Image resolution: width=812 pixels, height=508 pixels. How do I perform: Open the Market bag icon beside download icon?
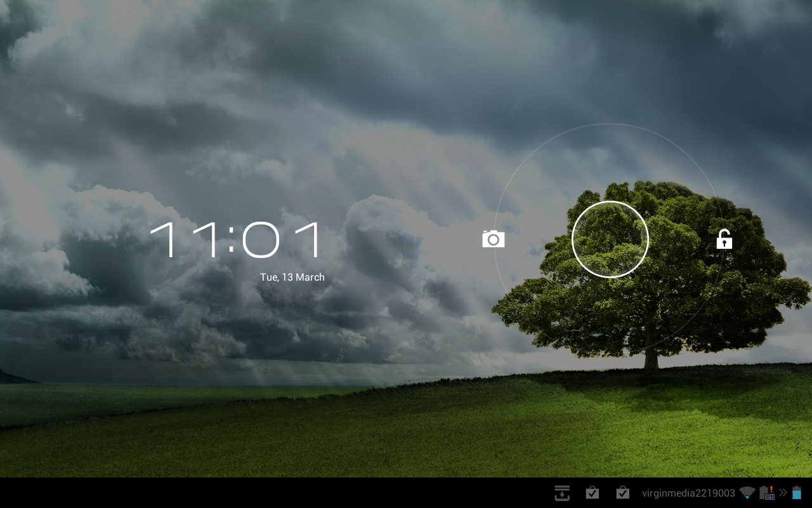[x=593, y=493]
